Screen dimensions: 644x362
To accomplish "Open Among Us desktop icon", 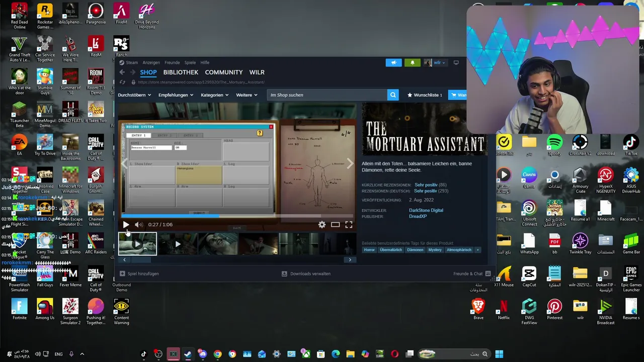I will (x=45, y=309).
